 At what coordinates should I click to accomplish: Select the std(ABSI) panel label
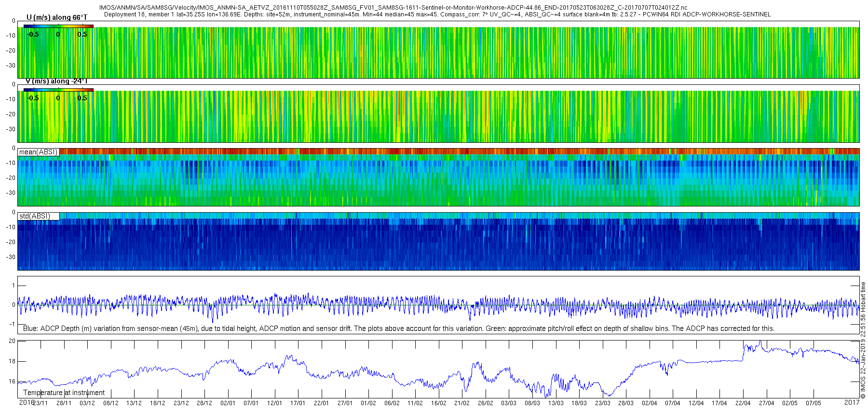click(39, 216)
